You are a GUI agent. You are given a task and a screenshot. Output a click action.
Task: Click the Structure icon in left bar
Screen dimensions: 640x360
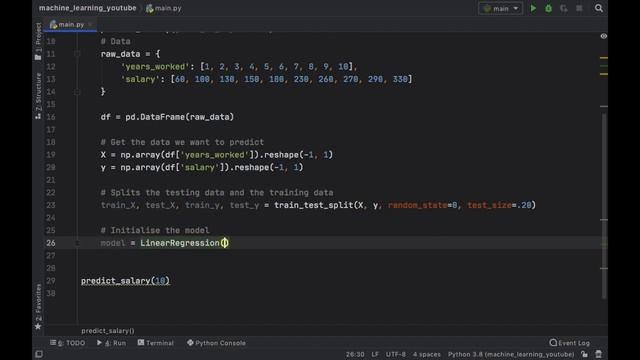38,116
